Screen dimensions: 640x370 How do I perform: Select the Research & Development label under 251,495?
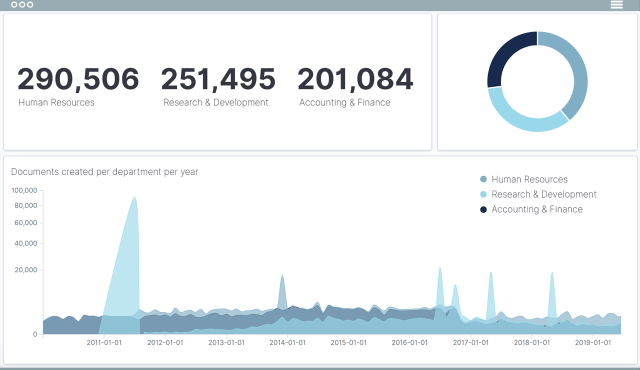[216, 102]
